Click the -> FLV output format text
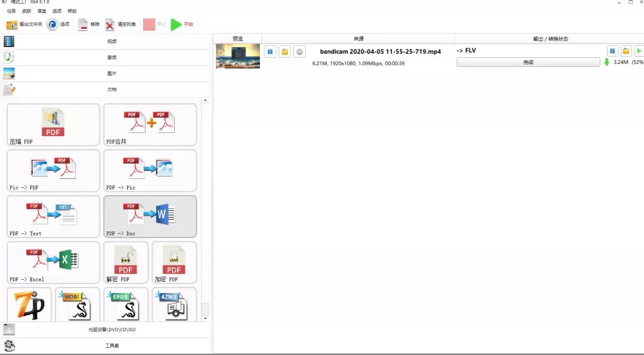The image size is (644, 355). point(466,50)
